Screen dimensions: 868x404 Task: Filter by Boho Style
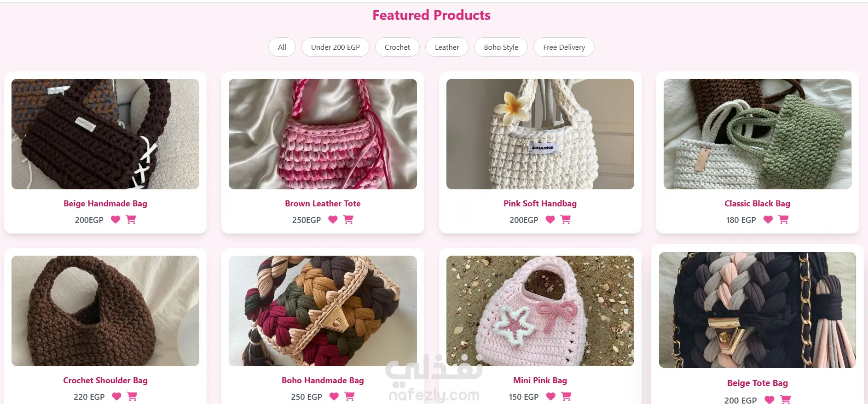pyautogui.click(x=501, y=47)
